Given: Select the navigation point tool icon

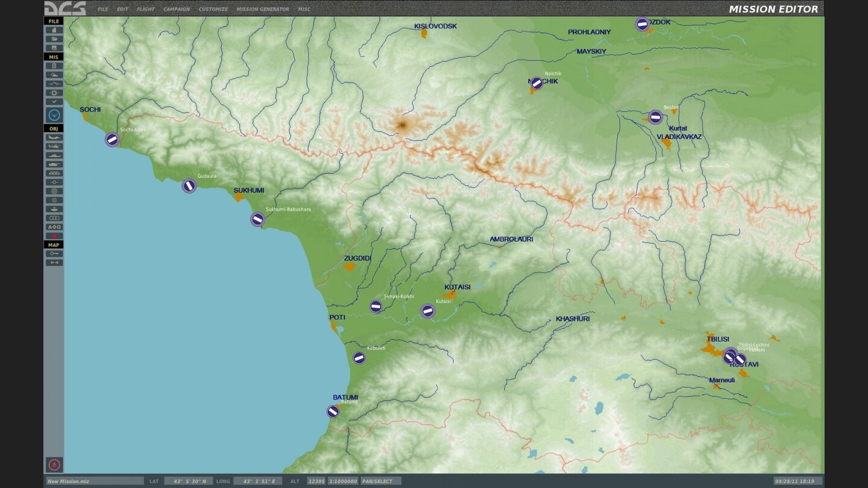Looking at the screenshot, I should [54, 182].
